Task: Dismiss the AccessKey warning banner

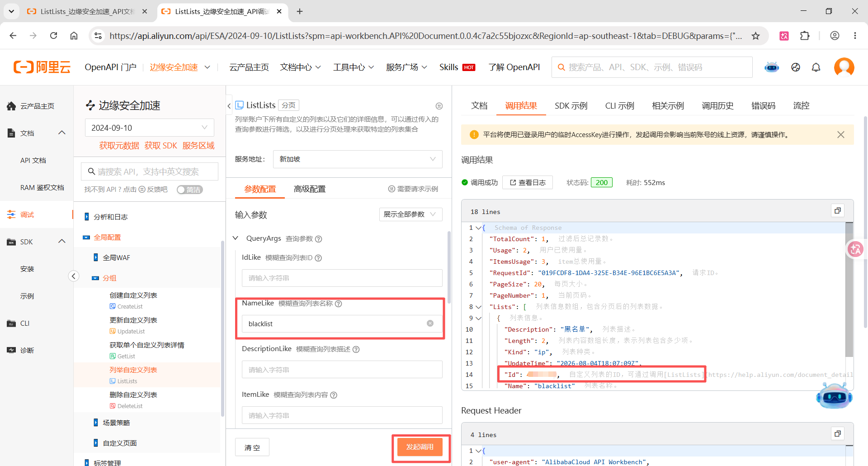Action: pyautogui.click(x=841, y=135)
